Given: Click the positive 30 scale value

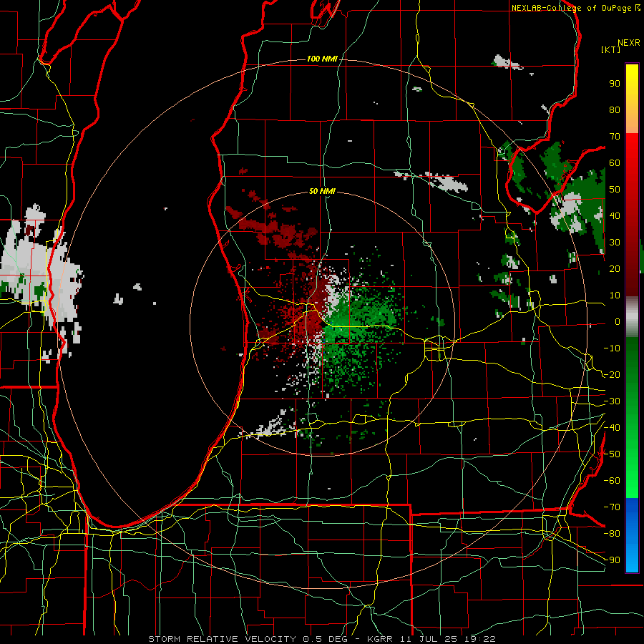Looking at the screenshot, I should [x=615, y=243].
